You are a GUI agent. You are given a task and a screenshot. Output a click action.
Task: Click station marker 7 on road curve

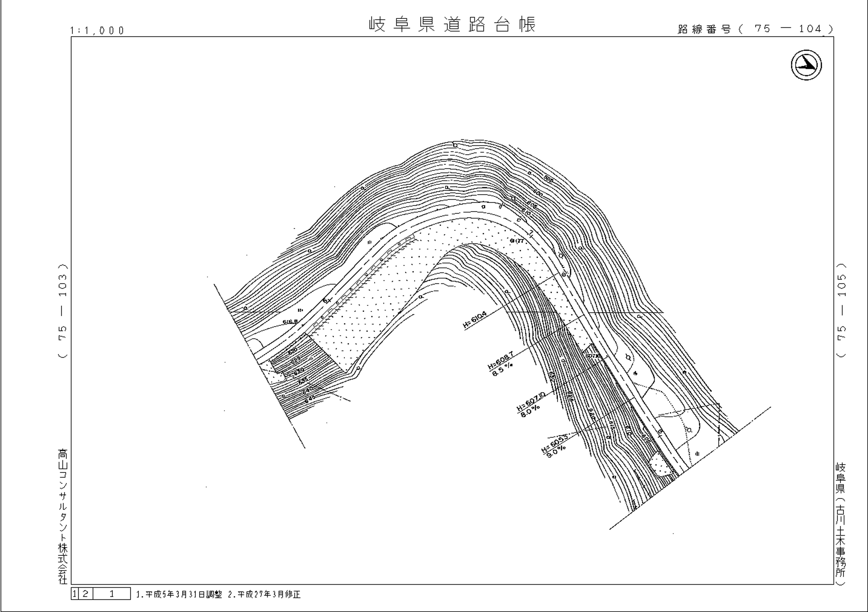point(532,233)
